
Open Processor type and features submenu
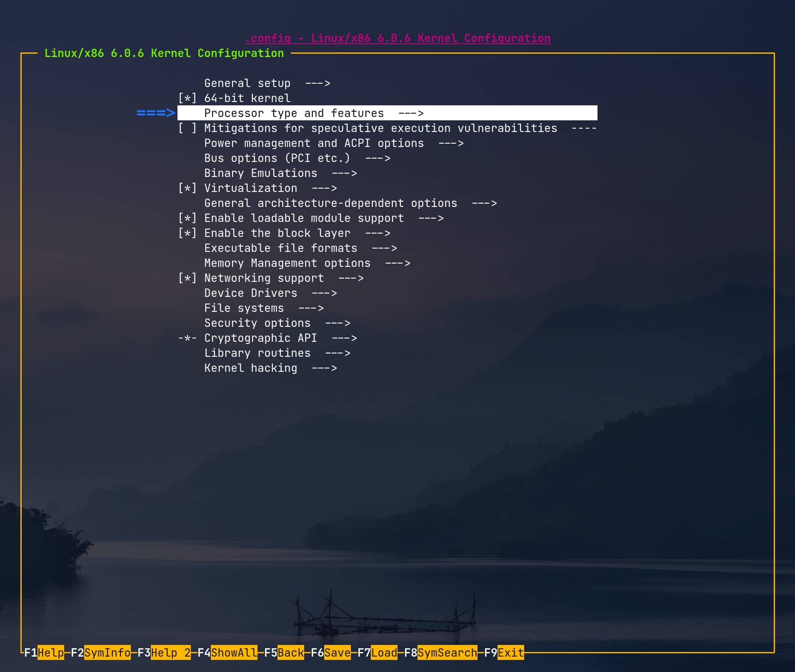[x=387, y=113]
